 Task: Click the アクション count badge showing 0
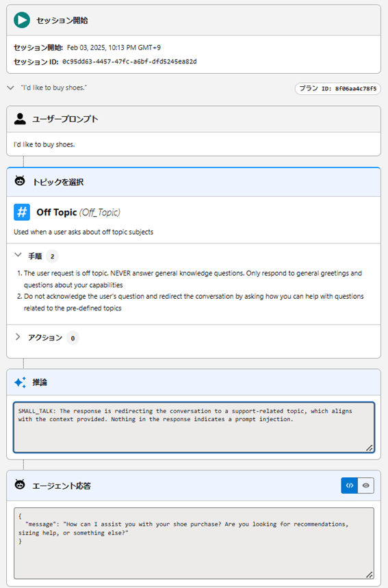73,338
